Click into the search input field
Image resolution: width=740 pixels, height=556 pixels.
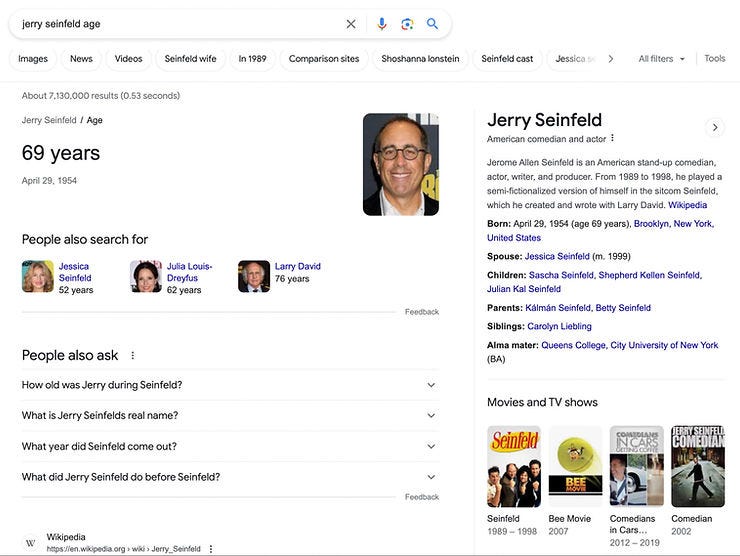[x=179, y=24]
